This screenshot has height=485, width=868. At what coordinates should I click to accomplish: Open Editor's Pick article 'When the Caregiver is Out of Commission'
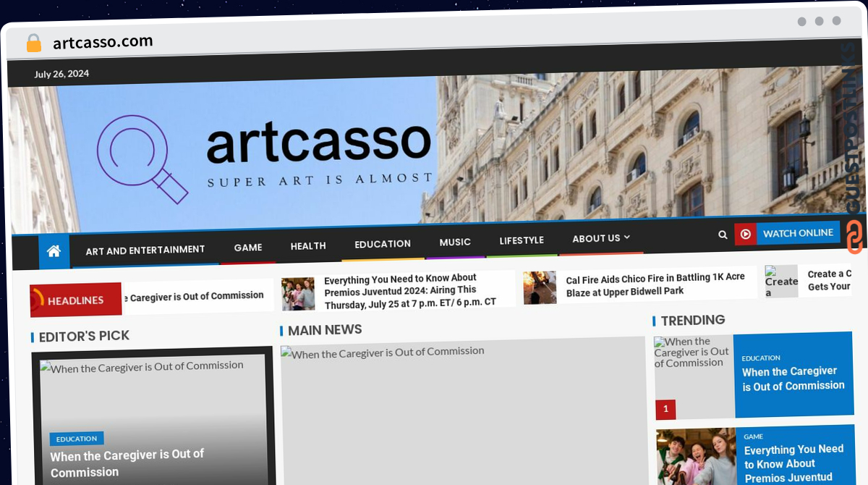tap(127, 463)
